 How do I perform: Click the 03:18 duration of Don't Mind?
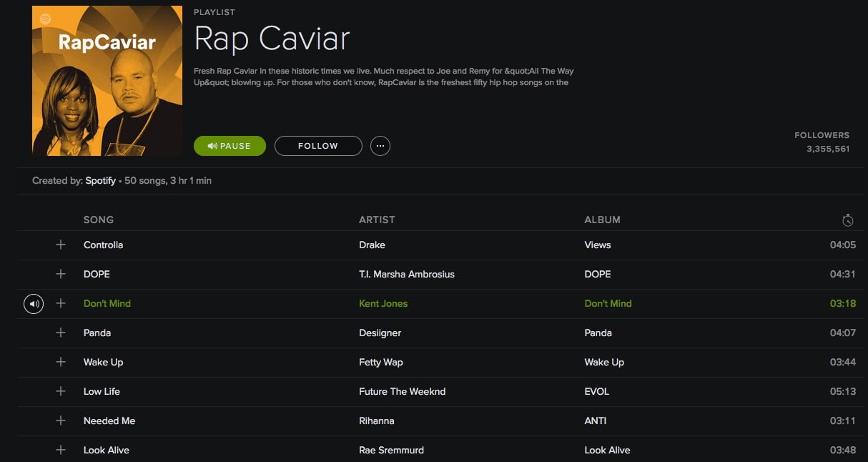(843, 303)
